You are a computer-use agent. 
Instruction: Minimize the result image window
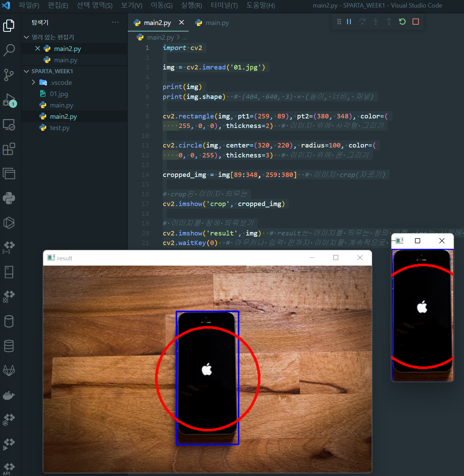[312, 258]
